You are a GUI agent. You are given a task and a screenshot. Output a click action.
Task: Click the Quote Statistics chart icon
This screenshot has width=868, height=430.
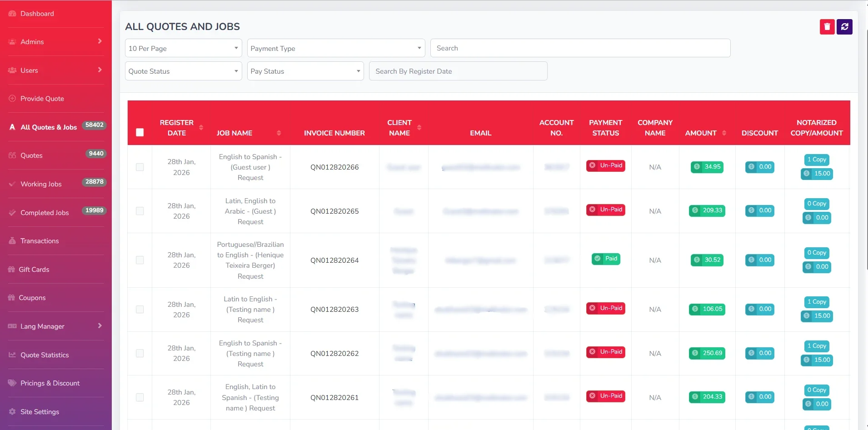pyautogui.click(x=12, y=355)
